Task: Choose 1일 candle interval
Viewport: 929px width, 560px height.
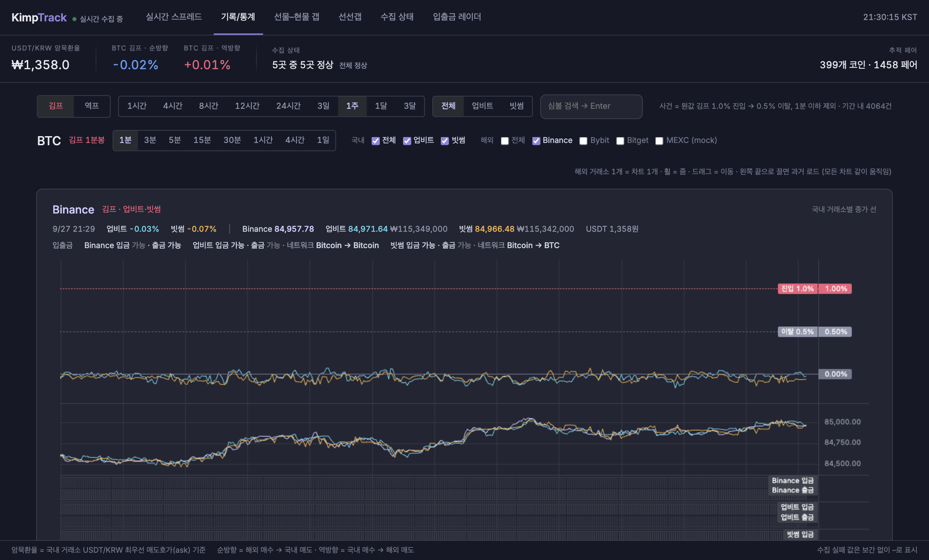Action: 323,140
